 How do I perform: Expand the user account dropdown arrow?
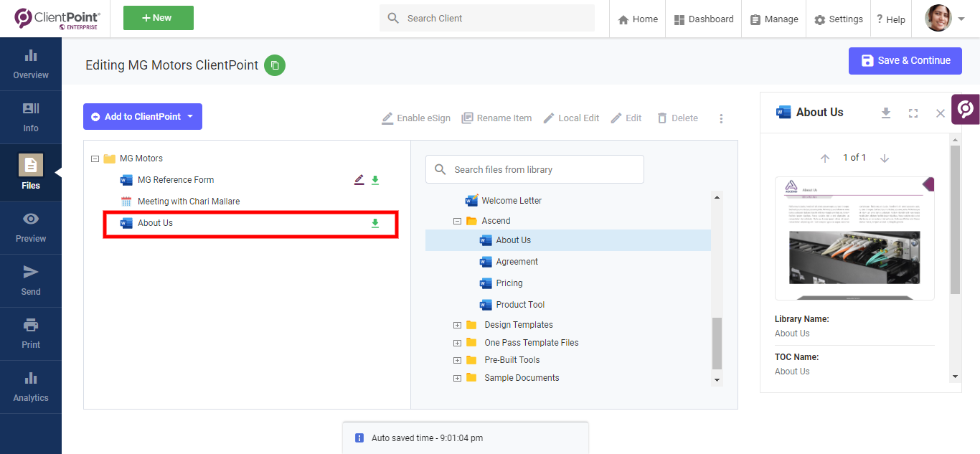click(x=961, y=19)
